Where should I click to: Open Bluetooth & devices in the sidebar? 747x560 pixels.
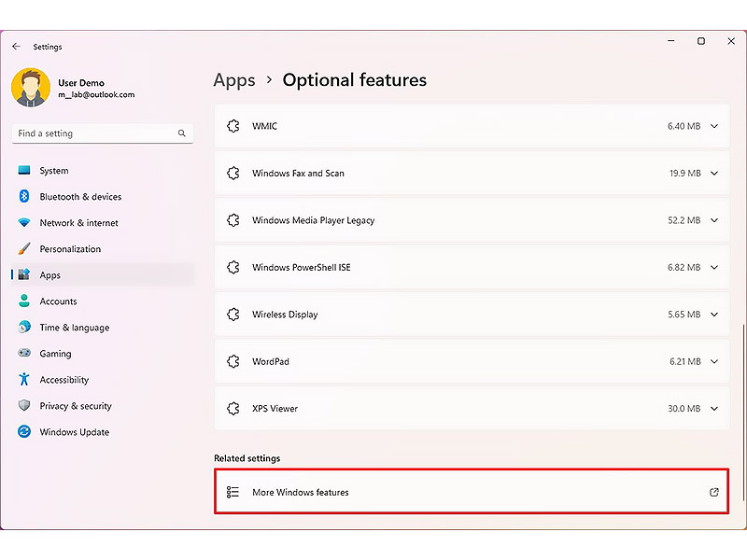point(103,197)
